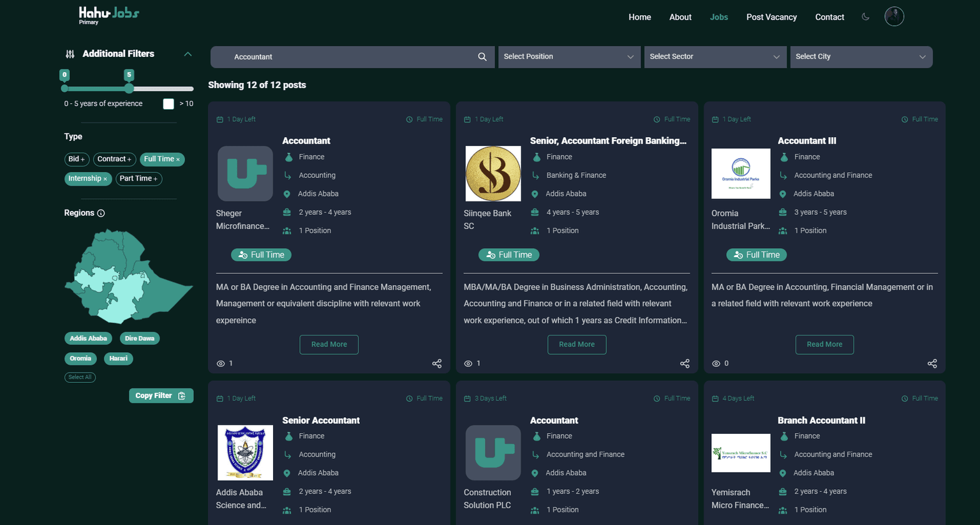Click the copy icon in Copy Filter
The height and width of the screenshot is (525, 980).
(x=182, y=396)
